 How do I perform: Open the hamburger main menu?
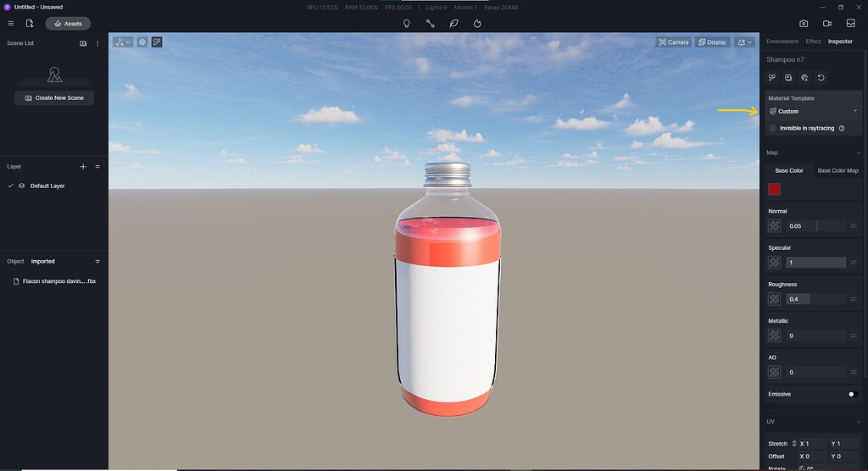[x=10, y=23]
